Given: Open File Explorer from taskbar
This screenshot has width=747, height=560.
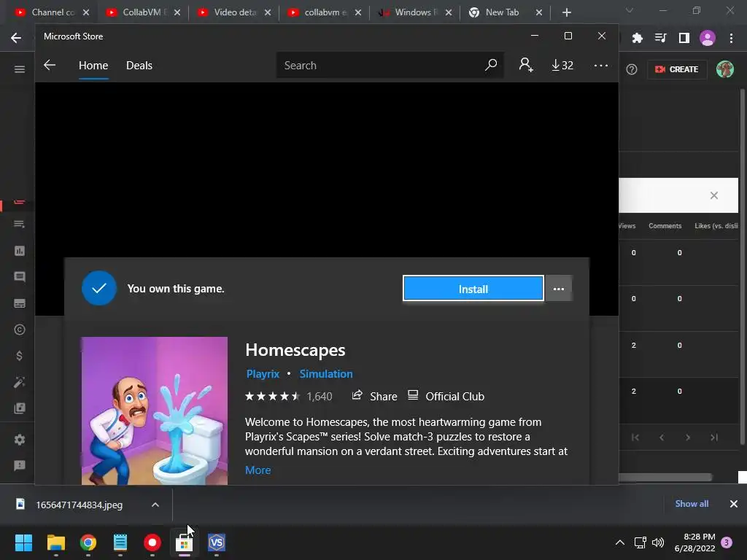Looking at the screenshot, I should pos(55,542).
